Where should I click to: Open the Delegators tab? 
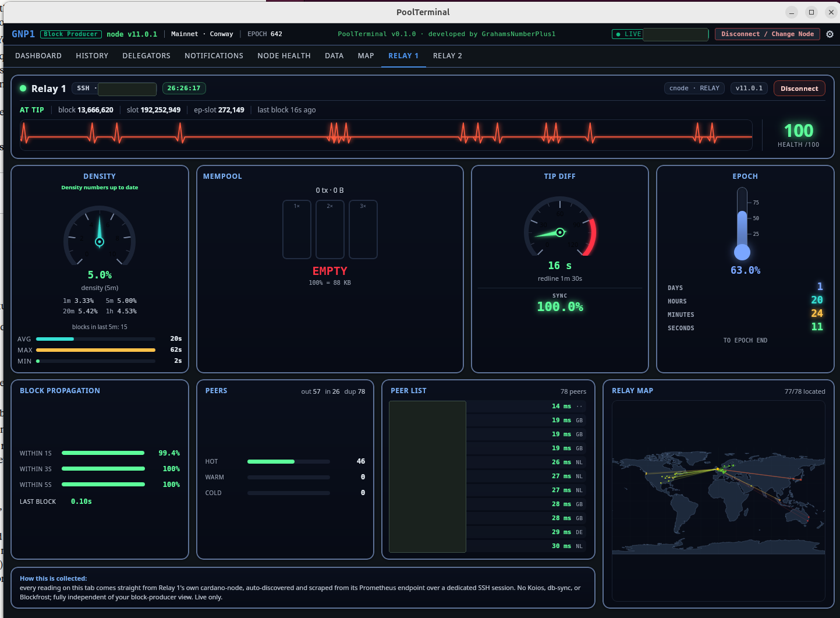pos(146,56)
